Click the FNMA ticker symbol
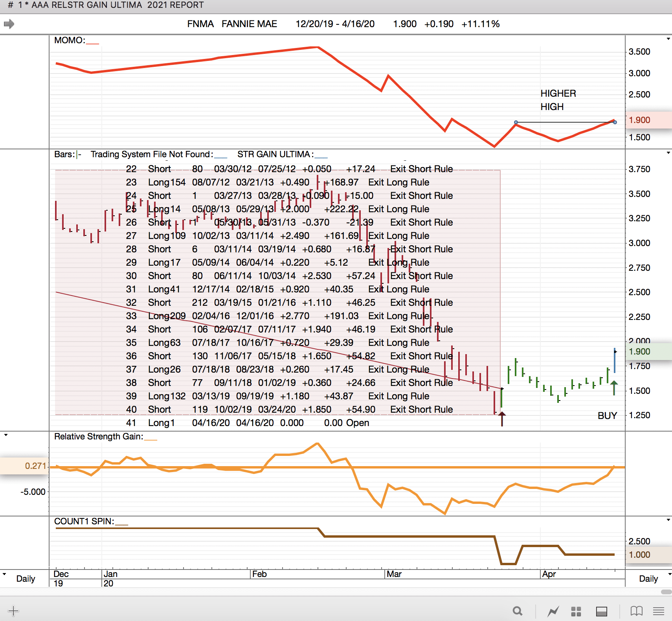 200,24
